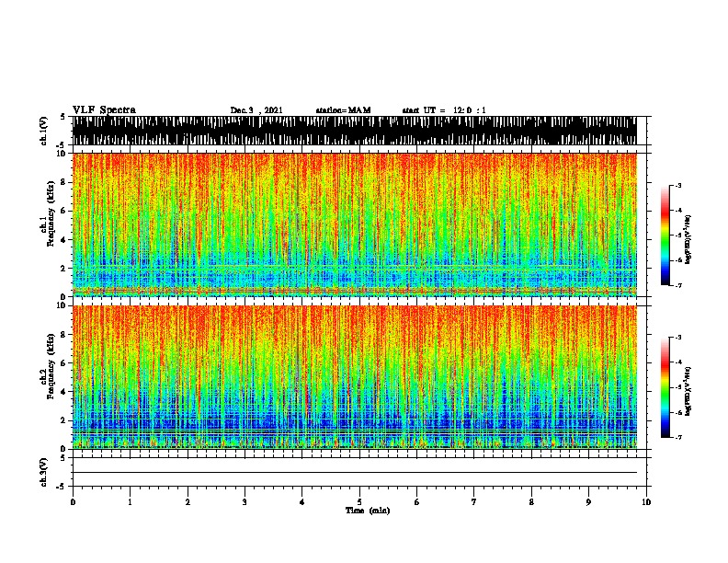Click the ch.2 color scale bar
The width and height of the screenshot is (728, 563).
click(665, 387)
